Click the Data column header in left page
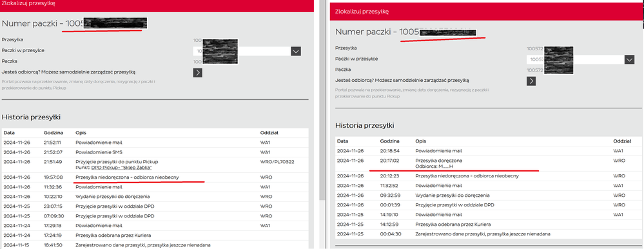This screenshot has width=644, height=249. coord(8,133)
